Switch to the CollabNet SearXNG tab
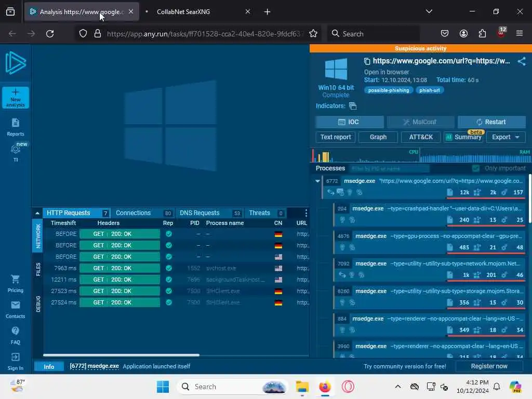The width and height of the screenshot is (532, 399). click(198, 12)
